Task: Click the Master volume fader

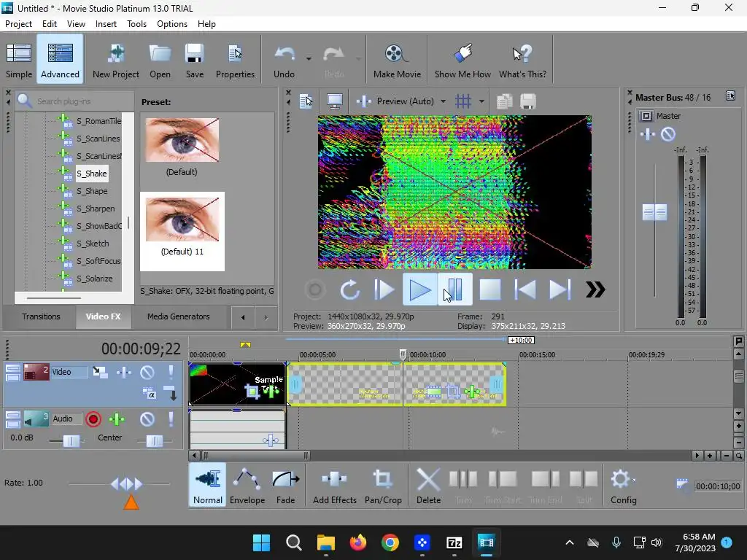Action: coord(654,212)
